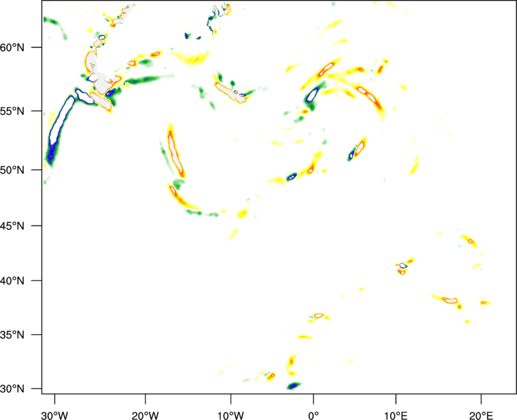Click the 20°E longitude label
The height and width of the screenshot is (420, 517).
click(x=481, y=415)
